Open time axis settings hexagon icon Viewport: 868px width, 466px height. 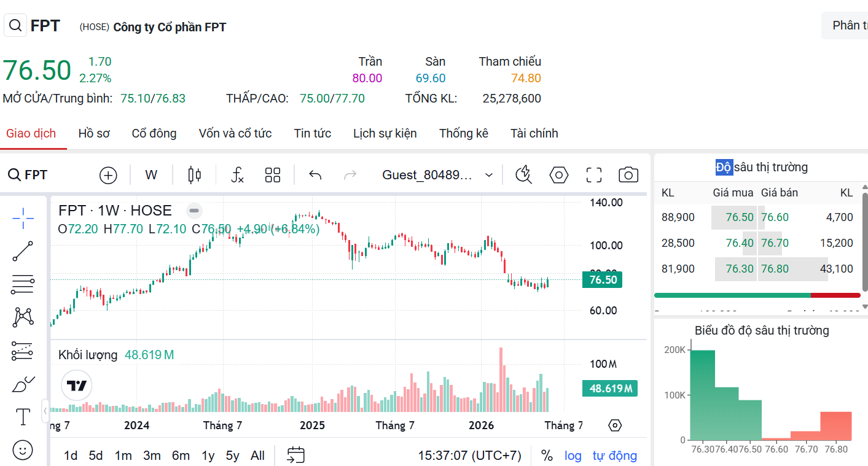[615, 425]
